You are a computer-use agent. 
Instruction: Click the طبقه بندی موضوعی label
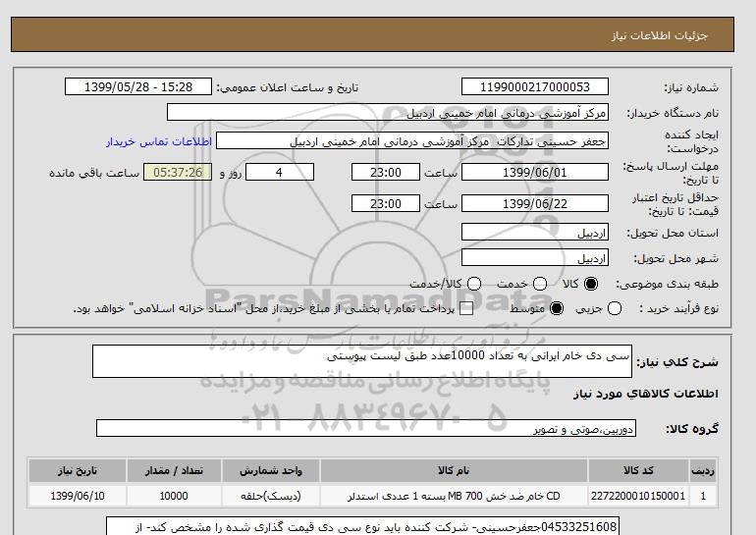pyautogui.click(x=668, y=285)
